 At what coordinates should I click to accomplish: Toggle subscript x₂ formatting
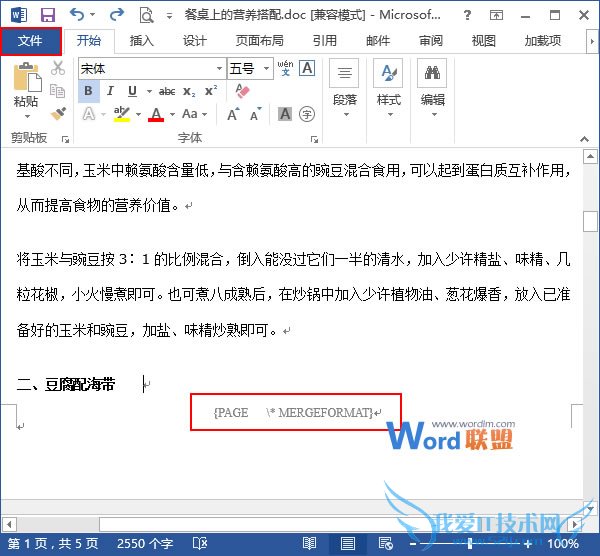pyautogui.click(x=189, y=91)
